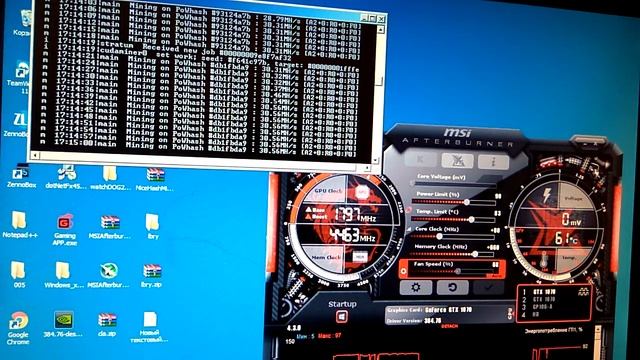Click the 17:15:00 last console log line
This screenshot has height=360, width=640.
click(199, 148)
